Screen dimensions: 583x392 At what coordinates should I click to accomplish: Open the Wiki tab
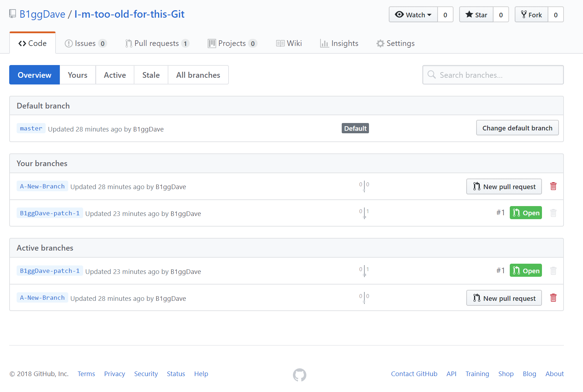tap(289, 43)
